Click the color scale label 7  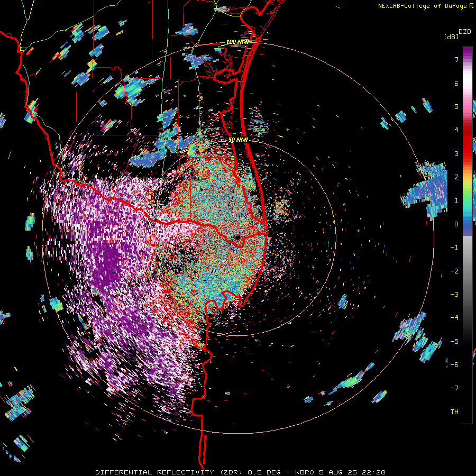[x=456, y=59]
